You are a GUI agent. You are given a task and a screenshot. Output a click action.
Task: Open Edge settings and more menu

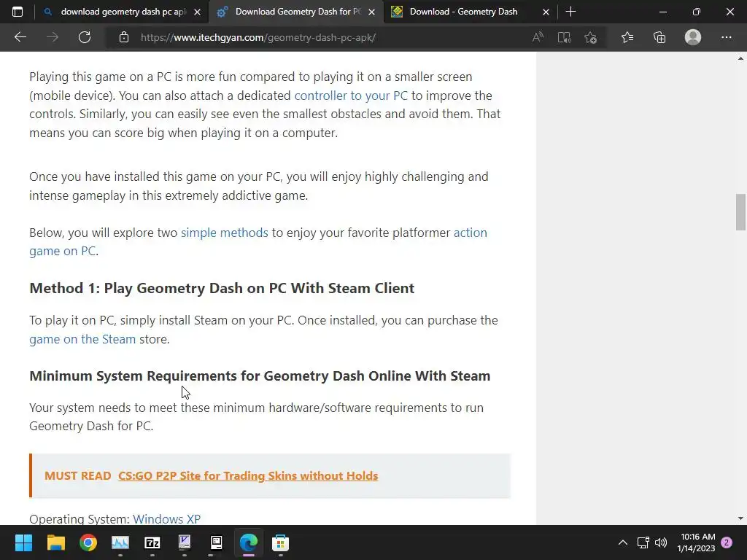tap(726, 37)
